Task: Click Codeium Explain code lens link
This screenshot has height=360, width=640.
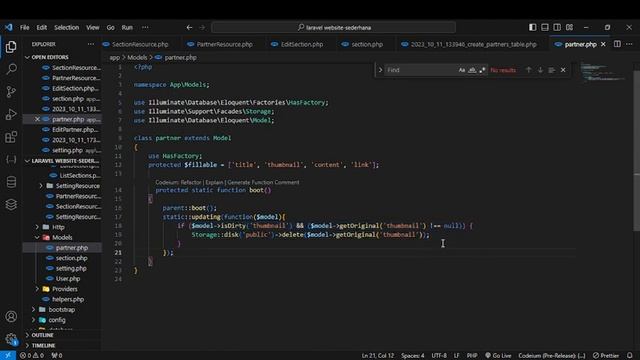Action: pyautogui.click(x=214, y=182)
